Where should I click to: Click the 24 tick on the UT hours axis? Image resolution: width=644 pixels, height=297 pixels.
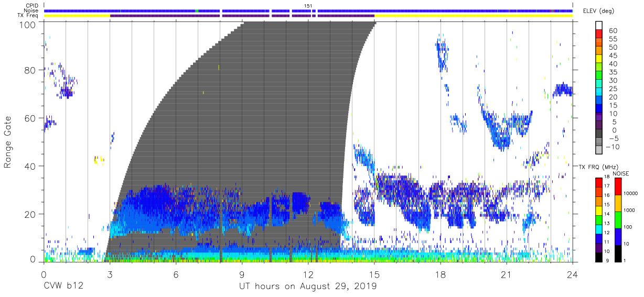[573, 274]
